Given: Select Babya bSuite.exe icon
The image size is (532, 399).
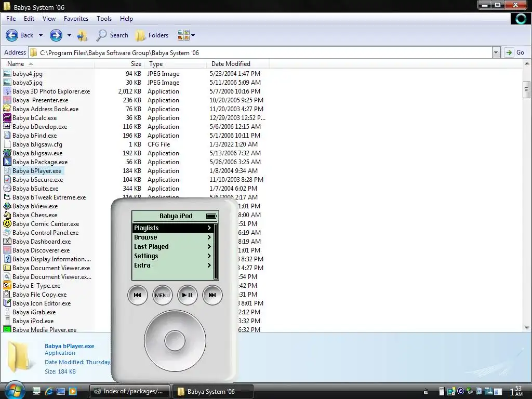Looking at the screenshot, I should point(7,188).
